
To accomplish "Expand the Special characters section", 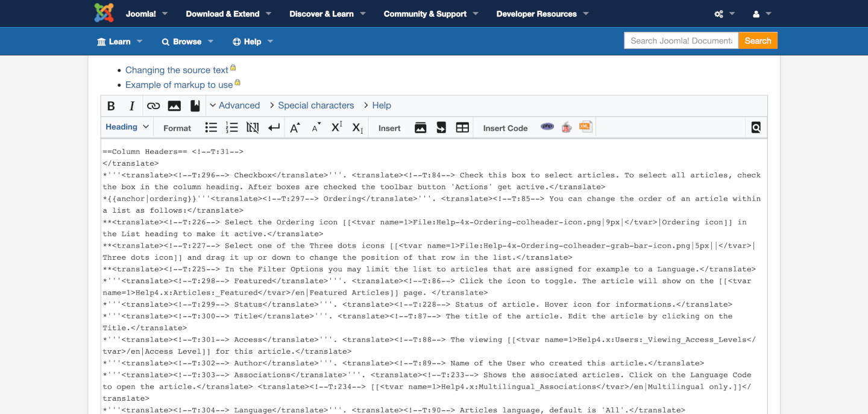I will (312, 105).
